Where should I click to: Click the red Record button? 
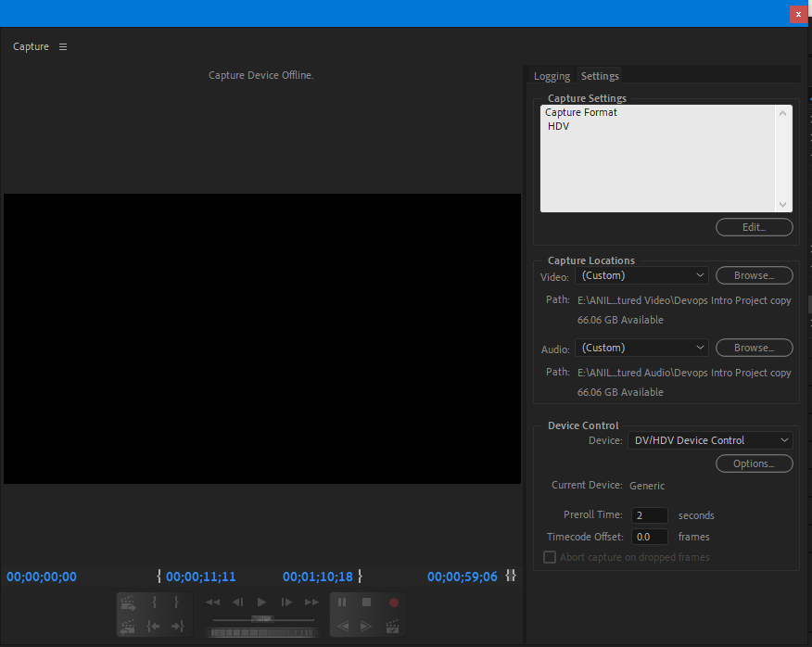pos(393,602)
